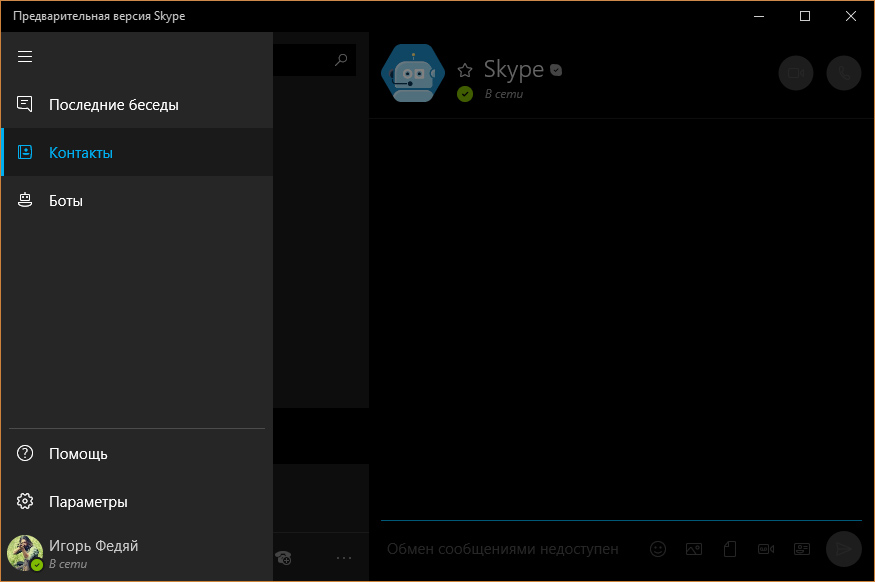Select Контакты in the sidebar

tap(81, 153)
